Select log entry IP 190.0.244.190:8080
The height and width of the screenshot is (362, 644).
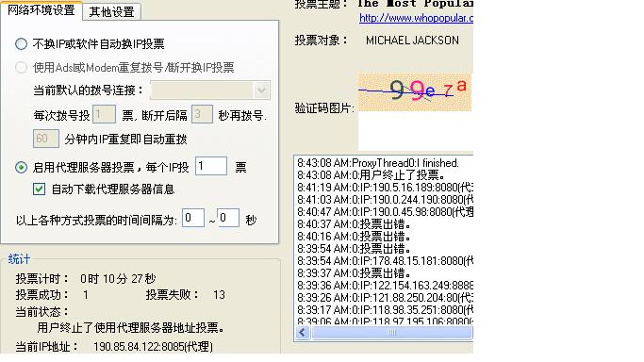pyautogui.click(x=385, y=200)
